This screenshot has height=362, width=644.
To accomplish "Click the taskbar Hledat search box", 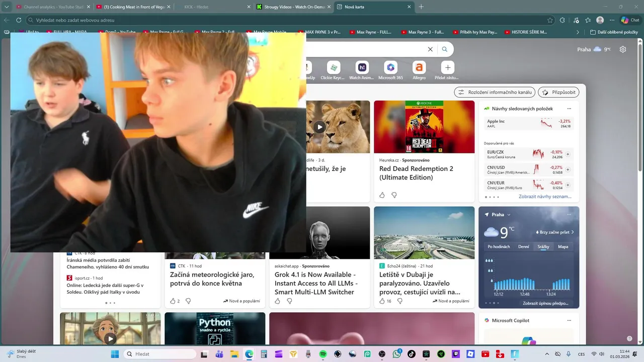I will [160, 354].
